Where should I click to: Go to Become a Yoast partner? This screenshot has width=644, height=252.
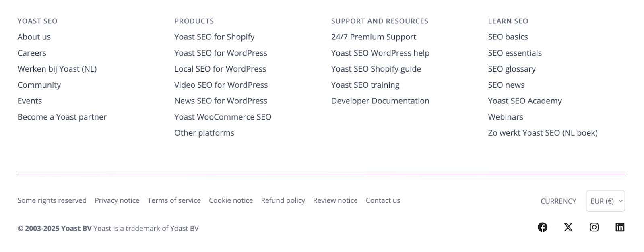click(x=62, y=117)
